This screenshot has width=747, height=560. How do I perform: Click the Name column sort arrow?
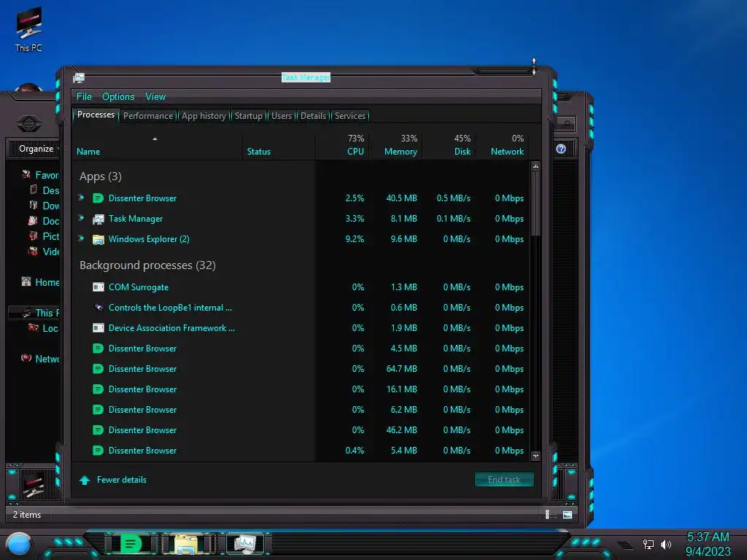(x=155, y=139)
